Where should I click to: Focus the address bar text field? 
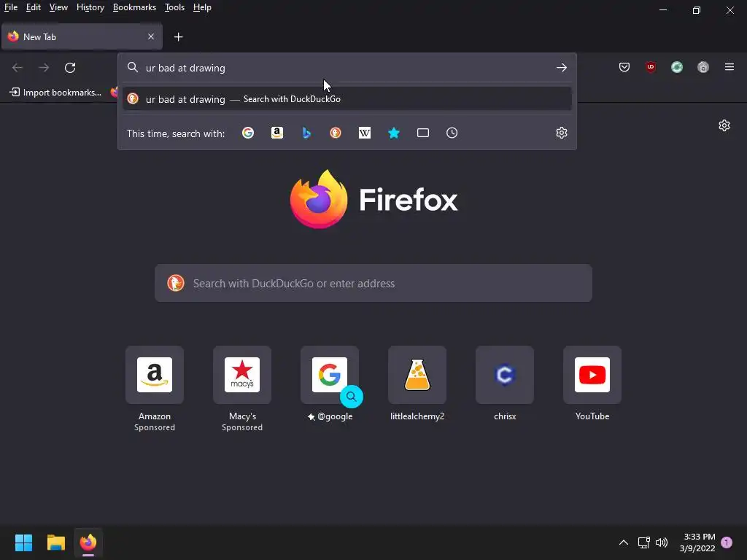(x=347, y=68)
